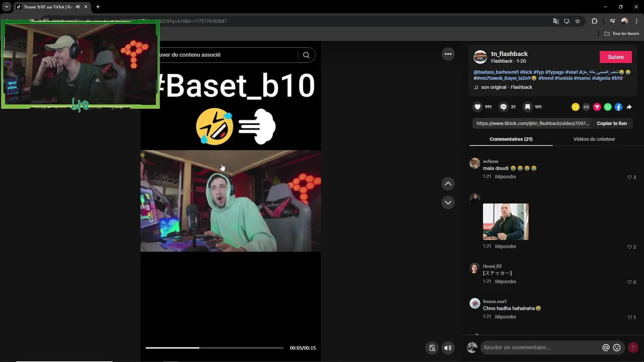This screenshot has width=644, height=362.
Task: Open the @badass_barhoumi1 mention
Action: pos(496,72)
